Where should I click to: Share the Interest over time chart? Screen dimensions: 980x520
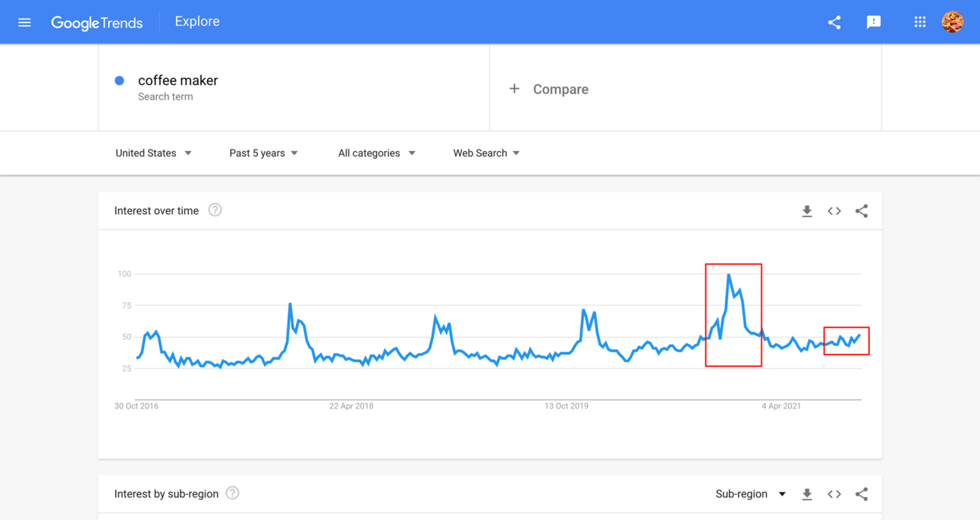pos(862,211)
